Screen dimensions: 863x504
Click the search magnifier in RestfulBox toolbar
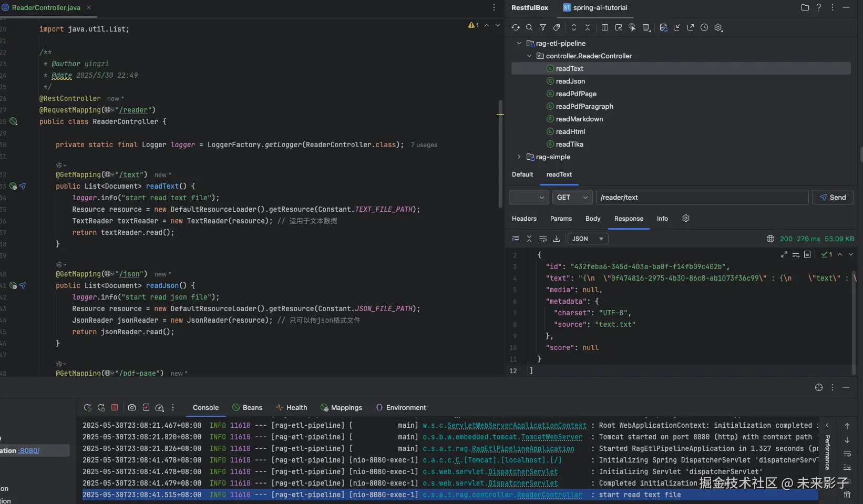tap(529, 27)
